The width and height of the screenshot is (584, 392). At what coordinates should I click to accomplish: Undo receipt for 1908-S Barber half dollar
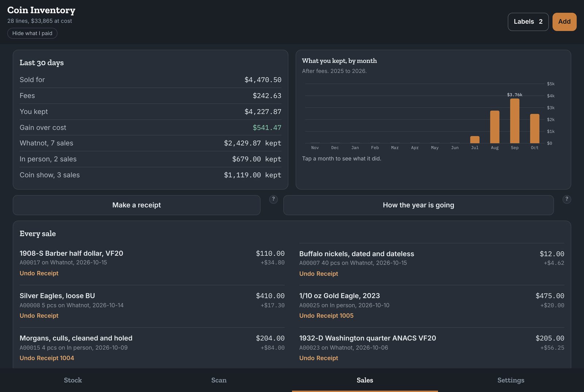[39, 273]
